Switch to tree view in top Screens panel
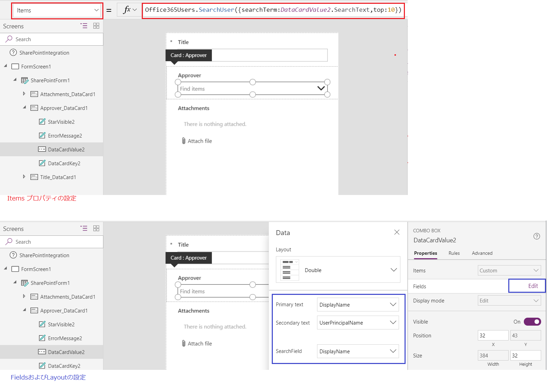 point(84,26)
